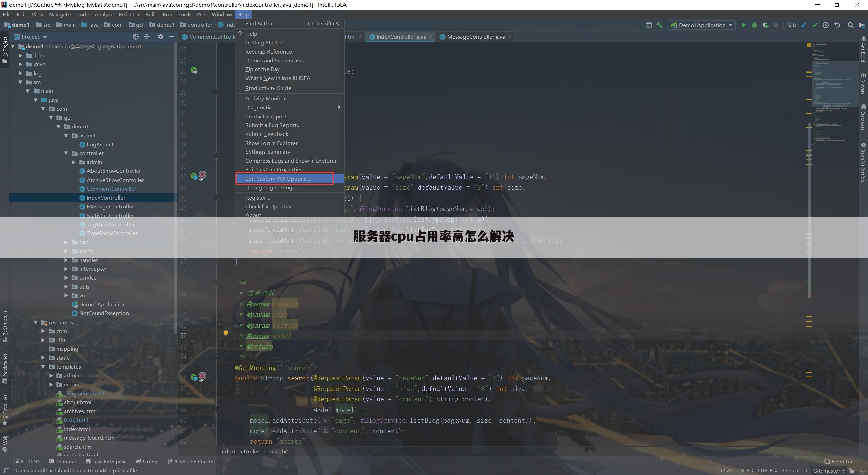Expand the Diagnostic submenu
The width and height of the screenshot is (868, 475).
point(290,107)
